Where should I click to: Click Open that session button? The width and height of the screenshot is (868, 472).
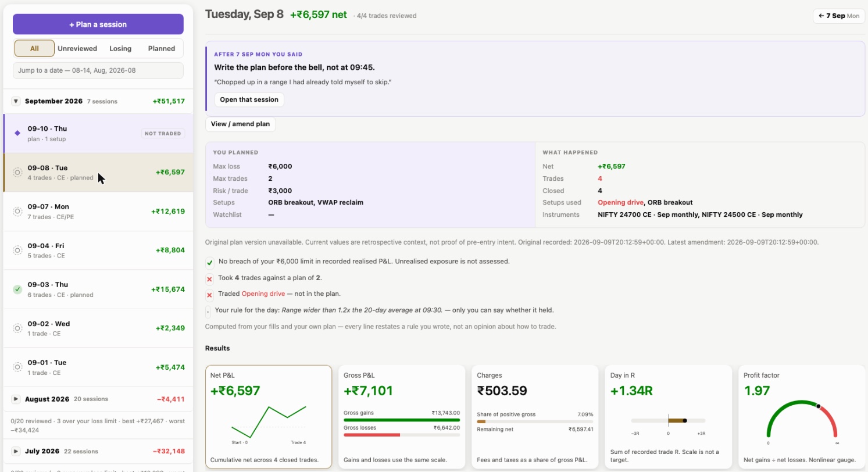249,99
